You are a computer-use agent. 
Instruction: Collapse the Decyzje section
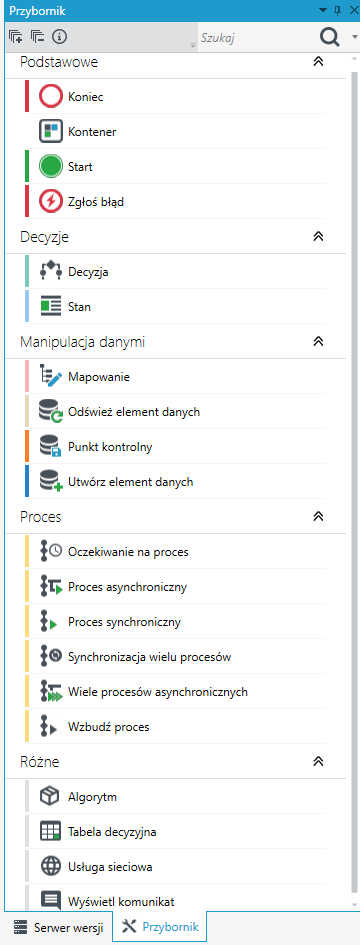click(x=318, y=237)
